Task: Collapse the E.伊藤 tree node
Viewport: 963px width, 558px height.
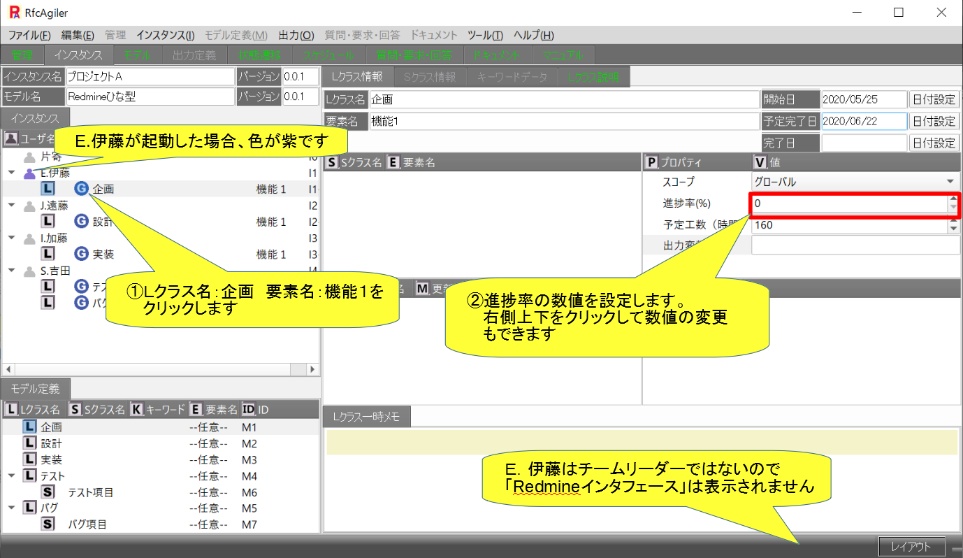Action: click(12, 172)
